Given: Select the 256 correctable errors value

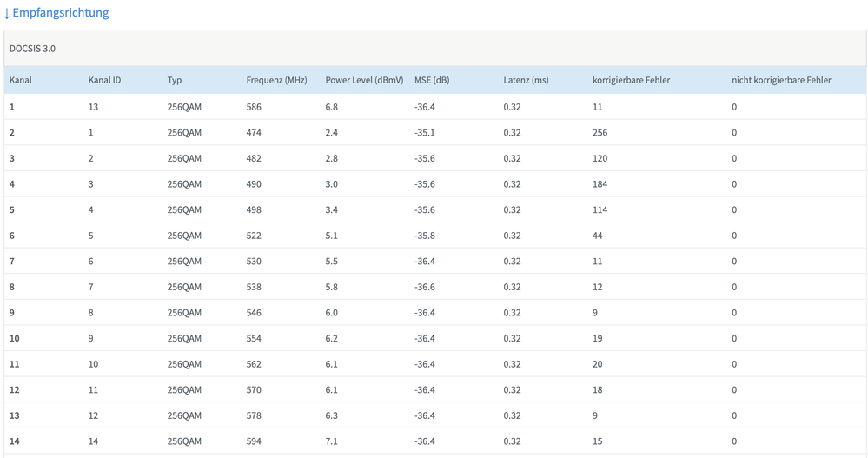Looking at the screenshot, I should [x=600, y=133].
